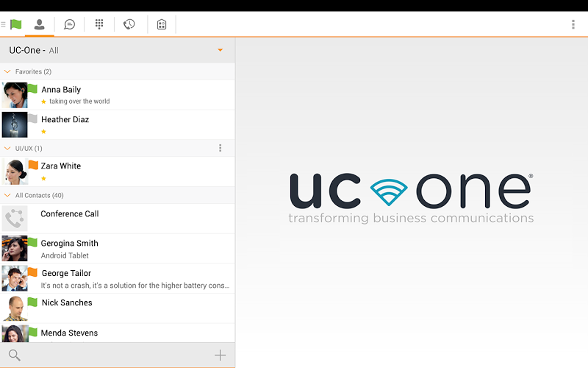Open the Chat messages tab
The width and height of the screenshot is (588, 368).
pos(69,24)
